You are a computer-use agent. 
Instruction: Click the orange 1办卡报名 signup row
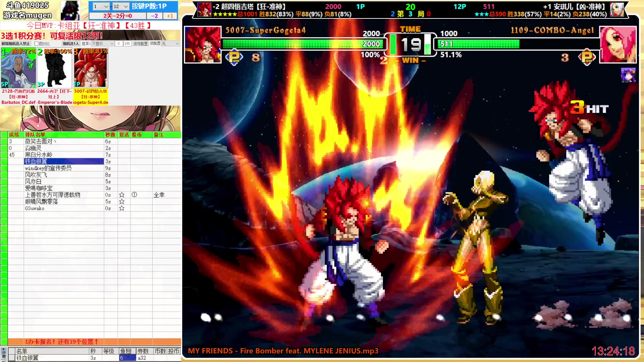click(94, 342)
